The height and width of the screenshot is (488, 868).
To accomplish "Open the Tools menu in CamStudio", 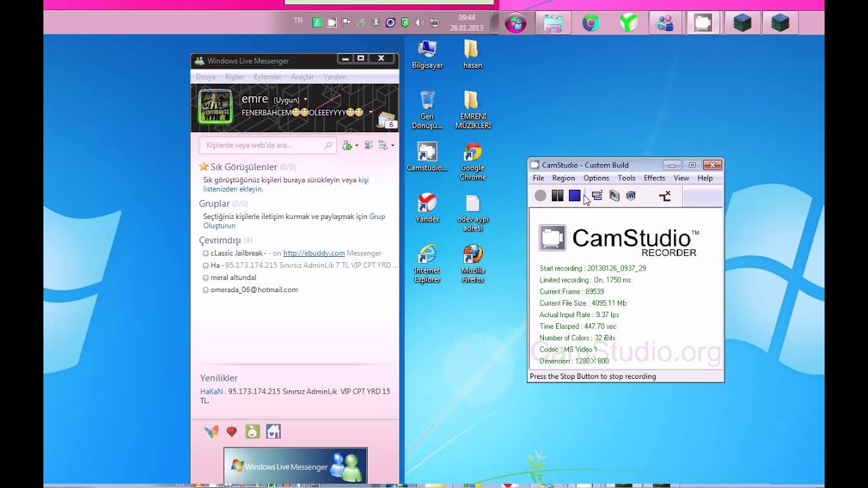I will tap(627, 178).
